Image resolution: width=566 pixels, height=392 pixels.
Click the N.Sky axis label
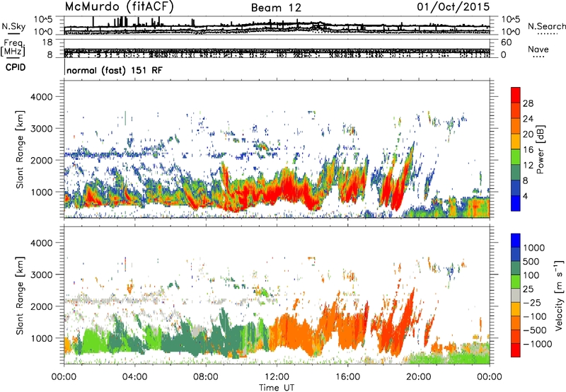point(13,26)
